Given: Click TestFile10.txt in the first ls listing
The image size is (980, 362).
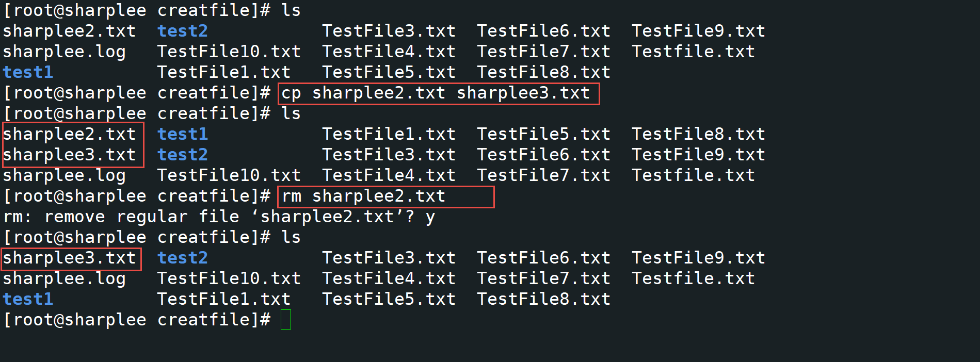Looking at the screenshot, I should 229,52.
